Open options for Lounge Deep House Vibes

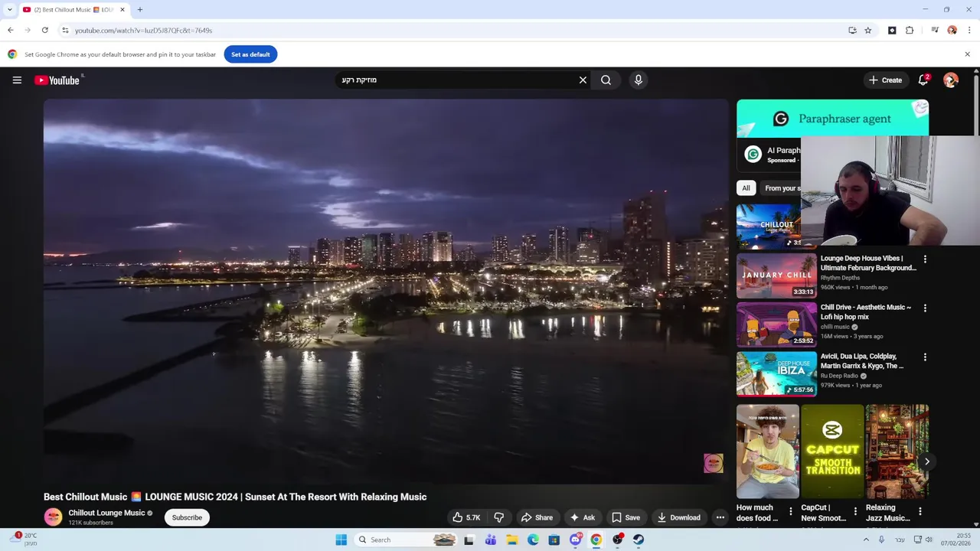click(x=925, y=259)
